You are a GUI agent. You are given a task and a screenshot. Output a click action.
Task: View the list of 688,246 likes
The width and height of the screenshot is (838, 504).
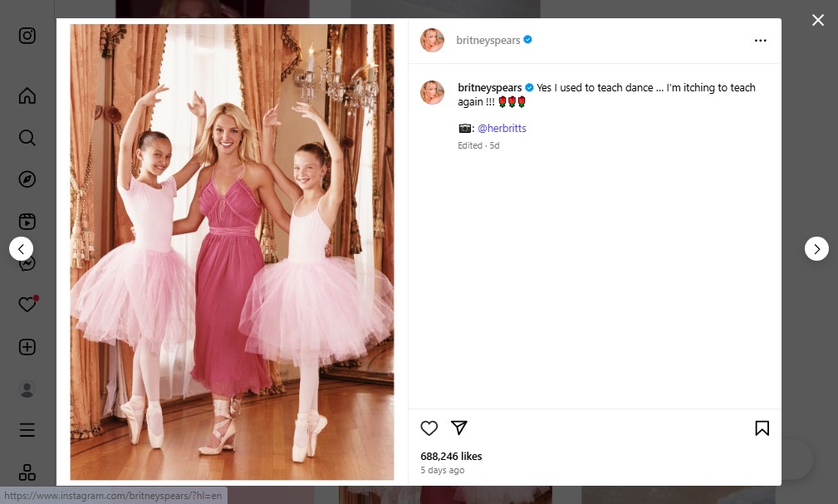[x=451, y=456]
